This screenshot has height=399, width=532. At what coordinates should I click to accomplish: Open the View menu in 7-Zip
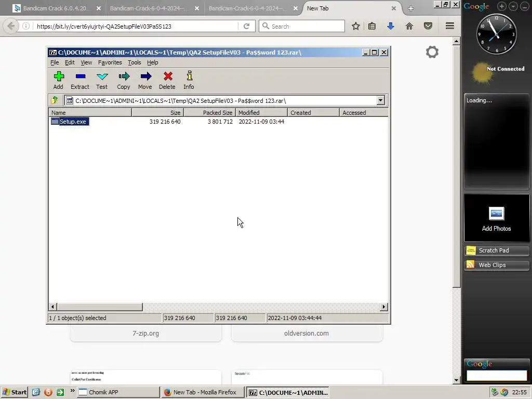pos(86,62)
